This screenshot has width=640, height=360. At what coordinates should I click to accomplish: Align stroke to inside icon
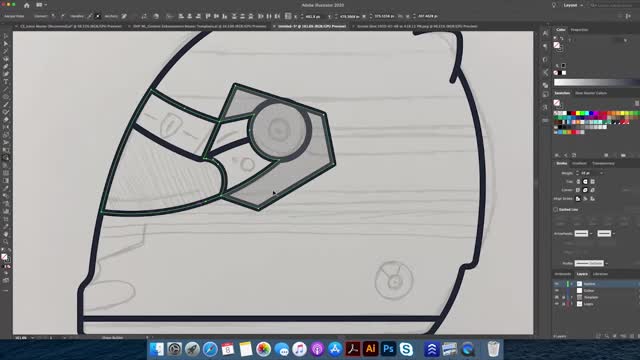click(585, 199)
